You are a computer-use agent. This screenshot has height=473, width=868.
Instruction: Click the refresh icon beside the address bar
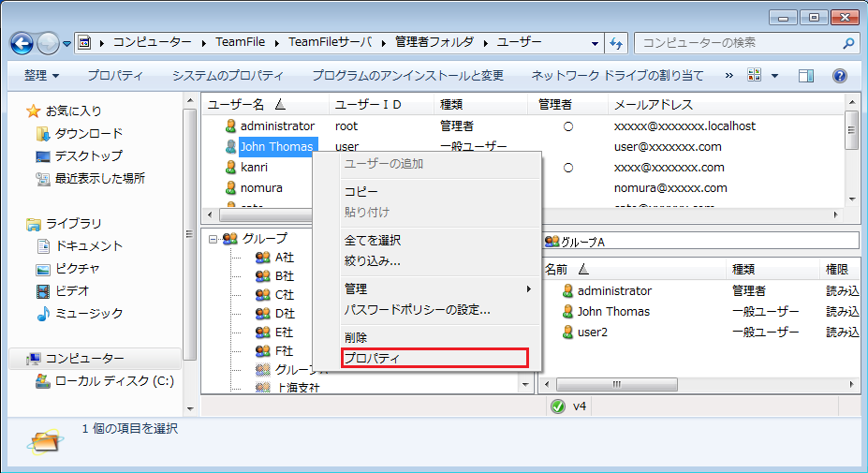[x=615, y=43]
